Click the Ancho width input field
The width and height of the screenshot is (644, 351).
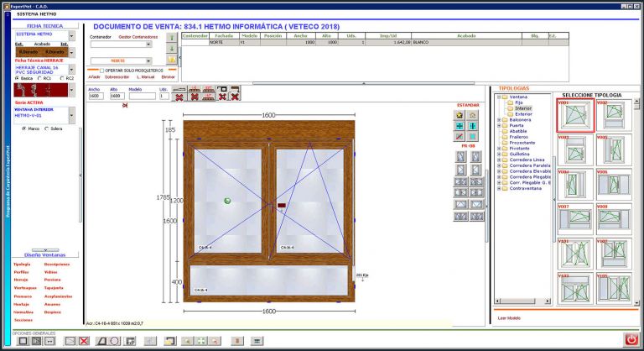(x=96, y=97)
